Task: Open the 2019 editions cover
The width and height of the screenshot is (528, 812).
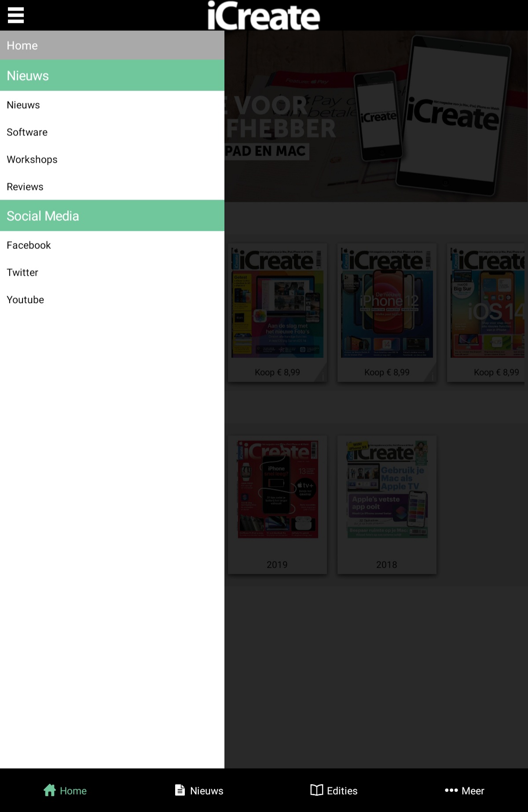Action: pos(277,489)
